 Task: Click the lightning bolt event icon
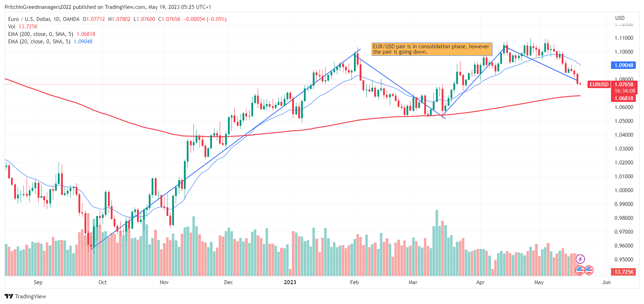580,259
